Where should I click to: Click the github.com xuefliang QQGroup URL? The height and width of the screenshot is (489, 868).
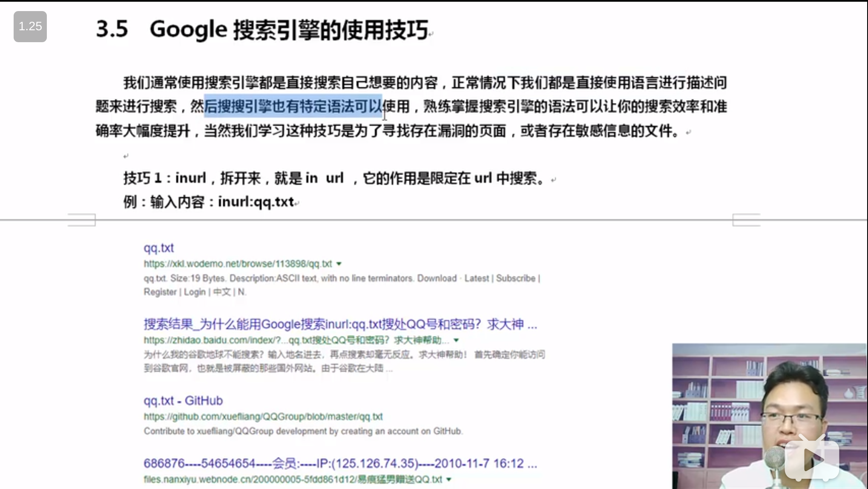coord(263,416)
